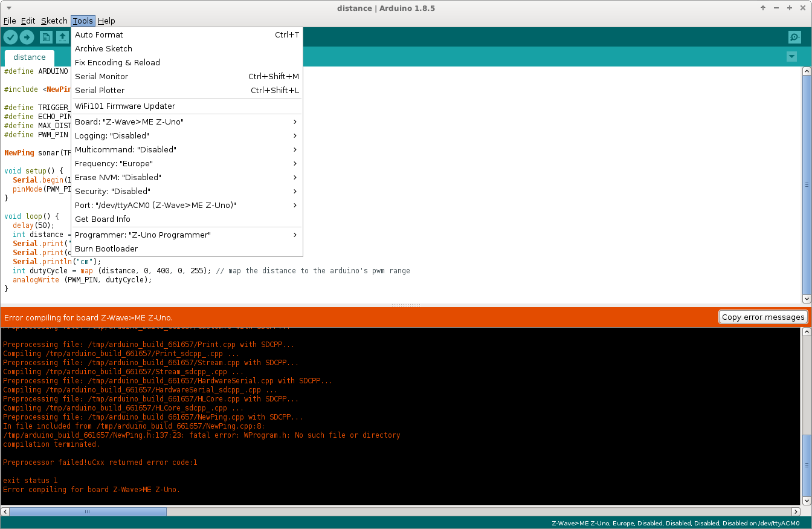The height and width of the screenshot is (529, 812).
Task: Open Serial Monitor magnifier icon in toolbar
Action: tap(794, 37)
